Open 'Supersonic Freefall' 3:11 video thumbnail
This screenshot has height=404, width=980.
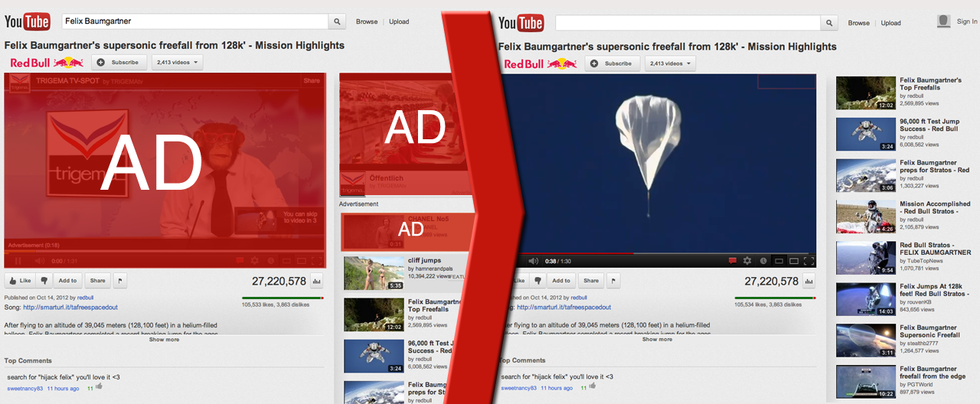point(866,340)
